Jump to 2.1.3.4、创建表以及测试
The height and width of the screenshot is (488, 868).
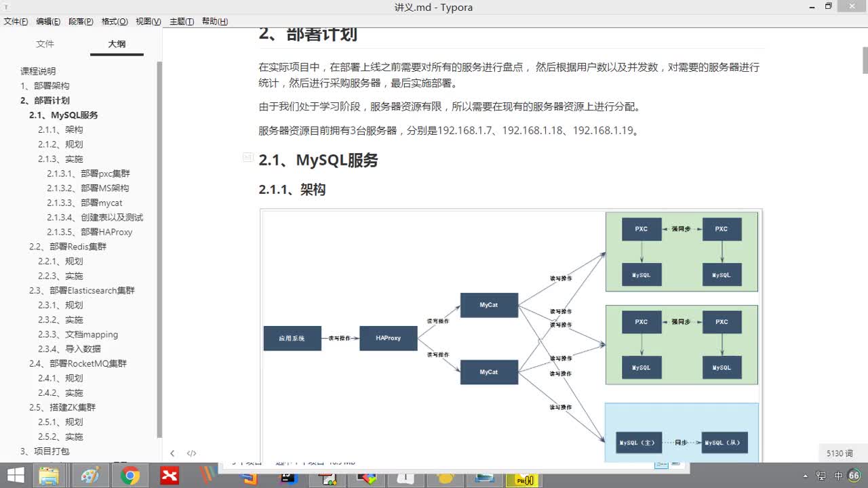point(95,218)
